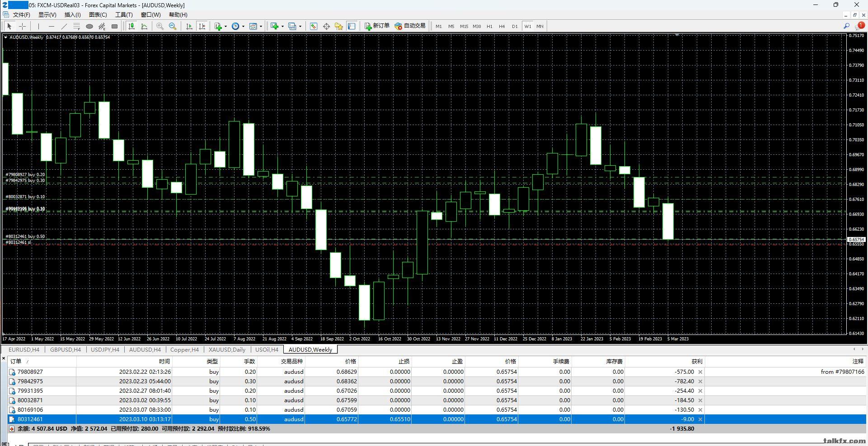868x446 pixels.
Task: Switch to the USOil,H4 chart tab
Action: (x=267, y=350)
